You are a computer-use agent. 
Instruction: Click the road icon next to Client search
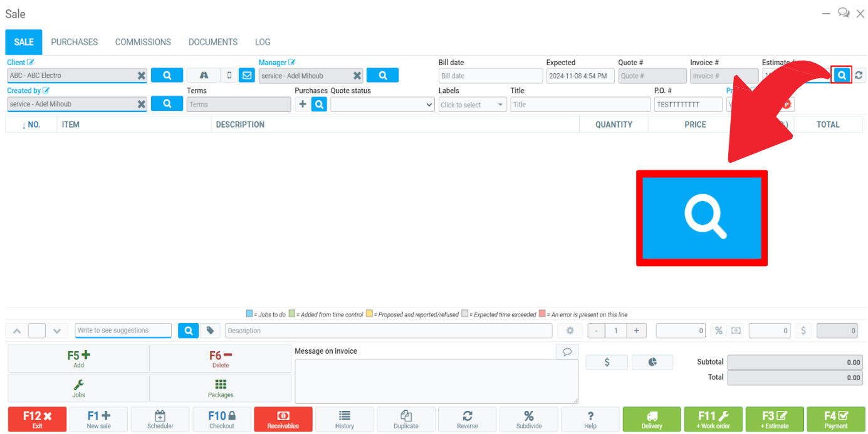click(x=204, y=75)
